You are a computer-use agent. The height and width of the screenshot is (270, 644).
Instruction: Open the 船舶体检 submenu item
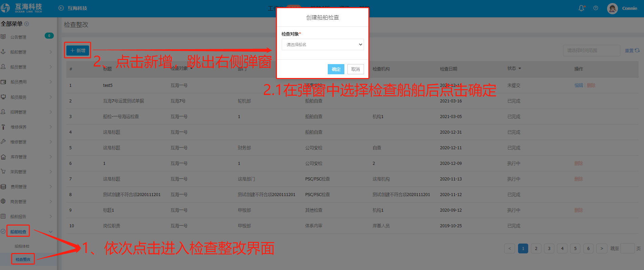coord(22,246)
